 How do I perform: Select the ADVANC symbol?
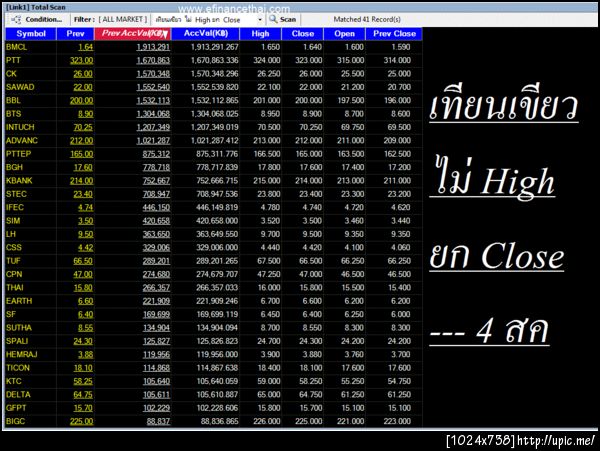tap(21, 141)
